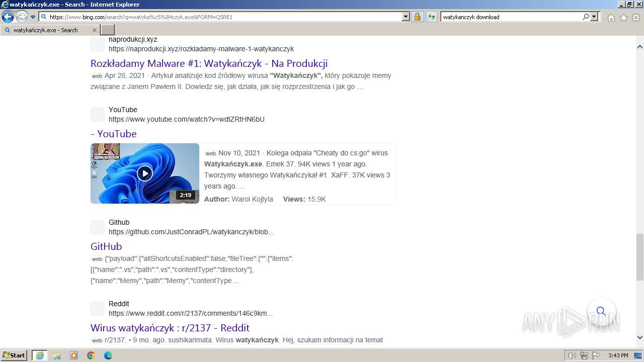Screen dimensions: 644x362
Task: Click the Action Center flag tray icon
Action: (x=596, y=355)
